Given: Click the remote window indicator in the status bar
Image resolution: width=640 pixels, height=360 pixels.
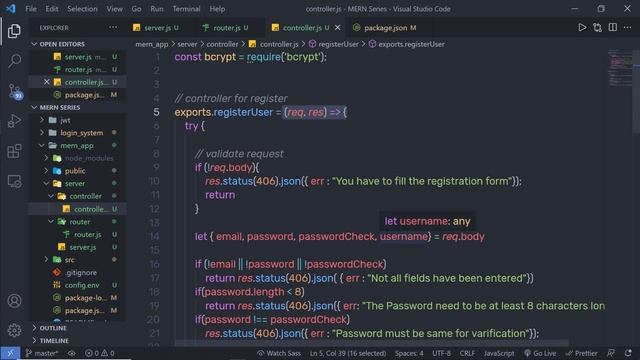Looking at the screenshot, I should coord(10,353).
